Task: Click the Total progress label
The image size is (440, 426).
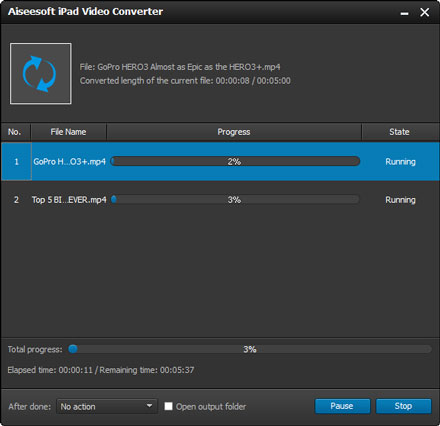Action: 35,349
